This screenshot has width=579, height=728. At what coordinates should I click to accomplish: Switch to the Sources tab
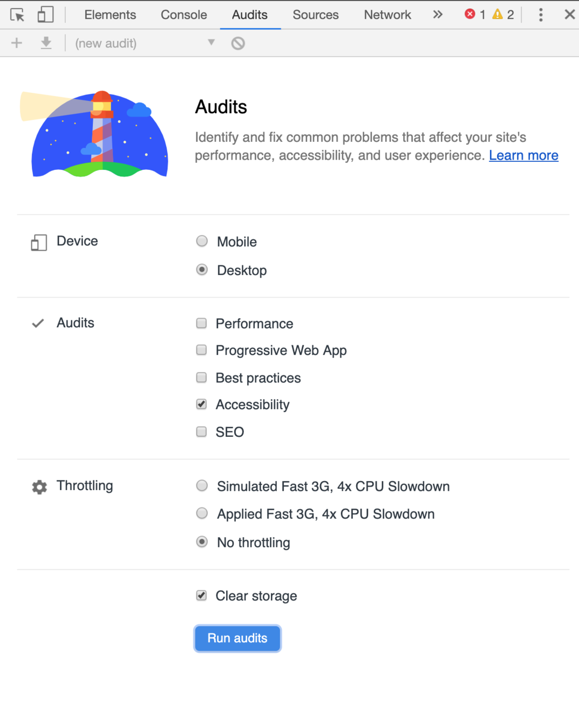pyautogui.click(x=316, y=15)
